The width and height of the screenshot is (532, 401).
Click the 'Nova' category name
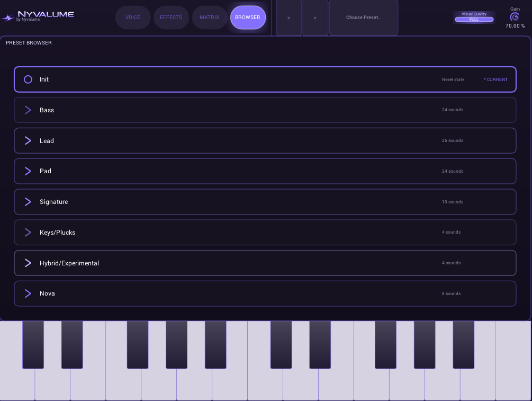pos(47,293)
